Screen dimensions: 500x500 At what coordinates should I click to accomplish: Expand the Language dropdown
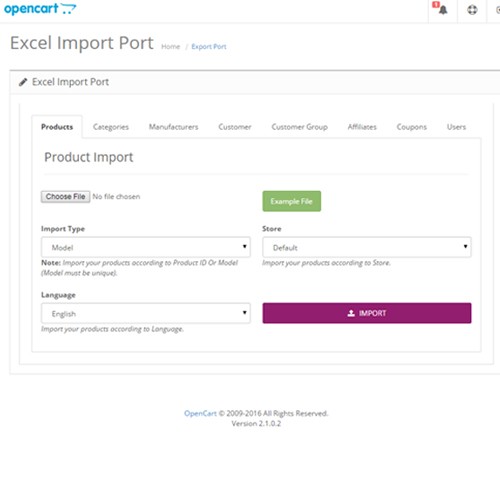pyautogui.click(x=146, y=313)
